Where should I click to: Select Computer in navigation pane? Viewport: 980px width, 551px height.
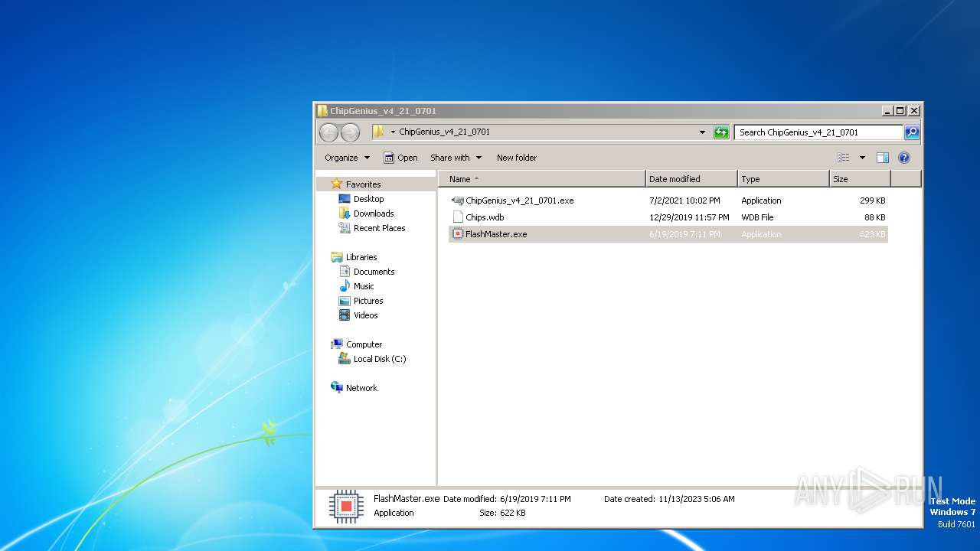pyautogui.click(x=364, y=344)
